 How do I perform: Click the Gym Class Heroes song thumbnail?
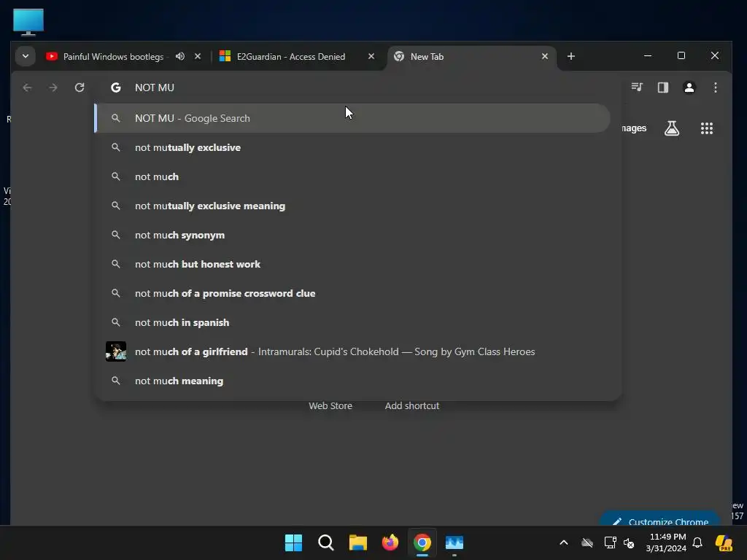tap(116, 351)
